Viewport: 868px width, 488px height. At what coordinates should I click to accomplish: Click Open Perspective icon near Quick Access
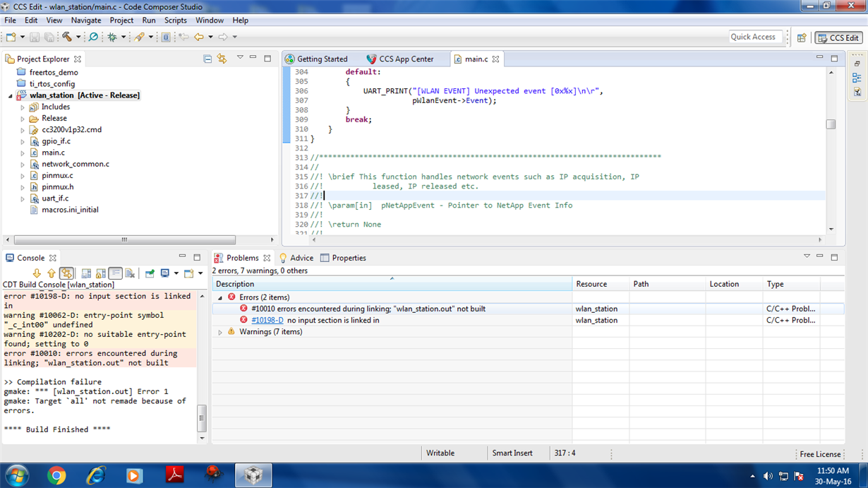point(802,37)
